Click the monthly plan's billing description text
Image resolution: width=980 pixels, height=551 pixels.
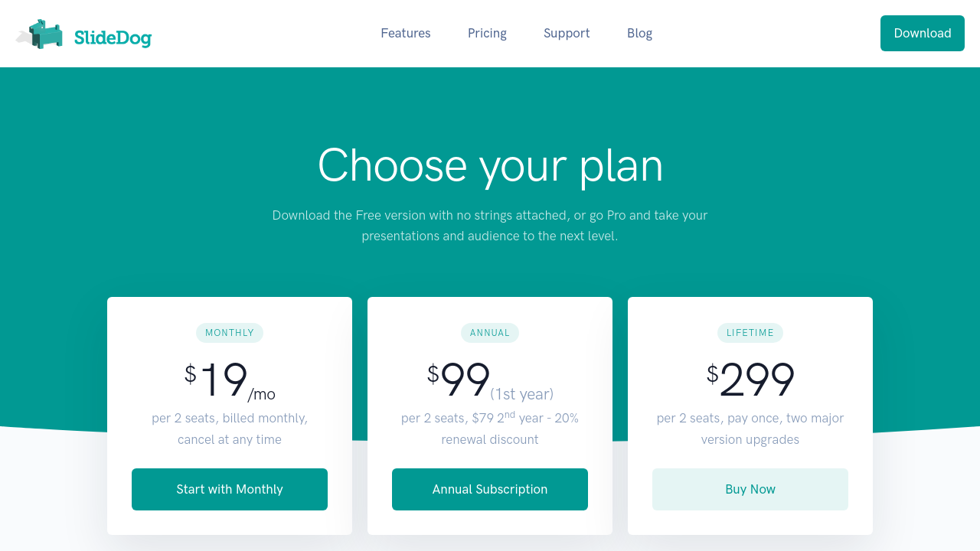coord(230,429)
